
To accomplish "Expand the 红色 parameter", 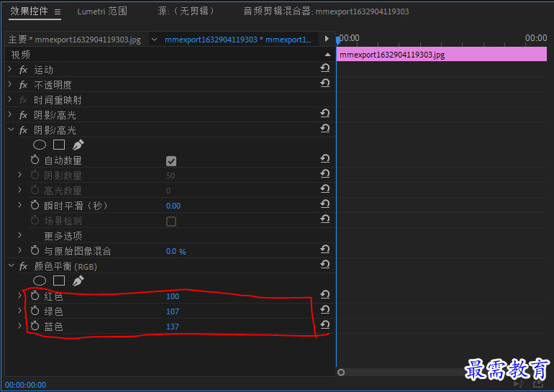I will (20, 296).
